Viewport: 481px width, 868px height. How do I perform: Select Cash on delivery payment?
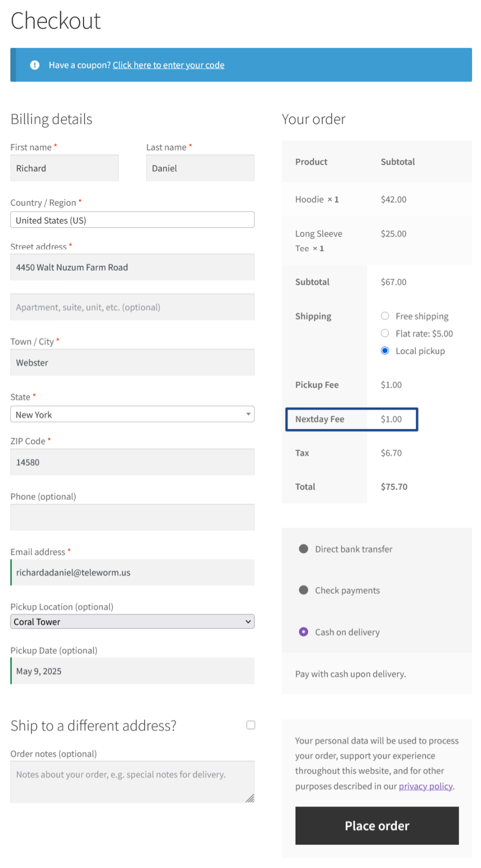[x=303, y=632]
